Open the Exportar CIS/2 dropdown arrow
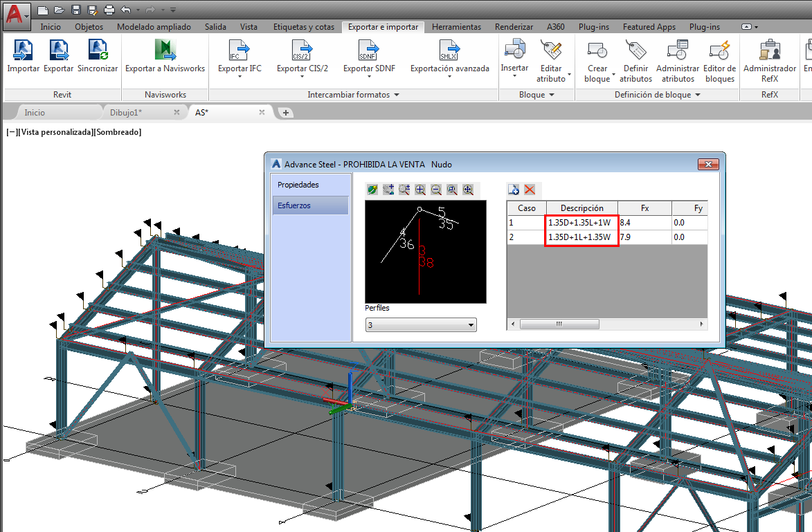The height and width of the screenshot is (532, 812). tap(303, 77)
